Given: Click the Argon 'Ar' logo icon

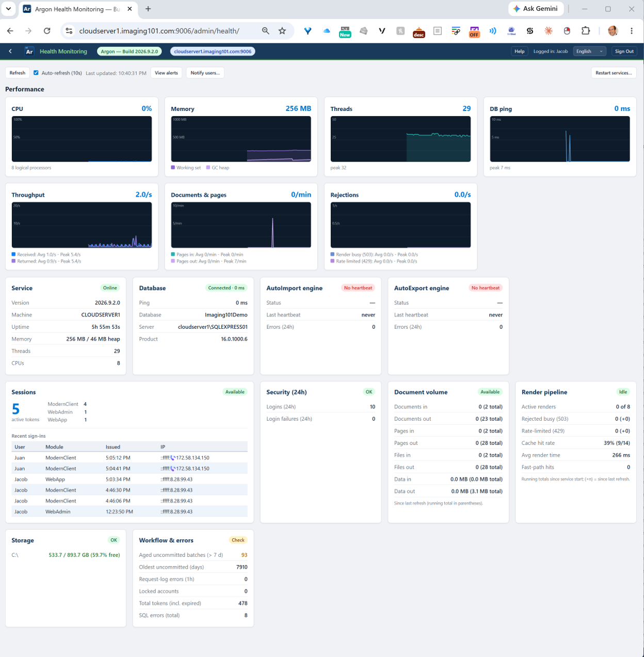Looking at the screenshot, I should coord(29,51).
